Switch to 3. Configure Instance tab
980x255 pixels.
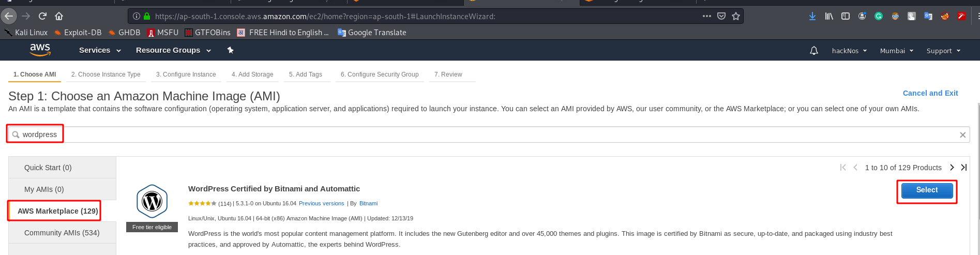(x=186, y=74)
